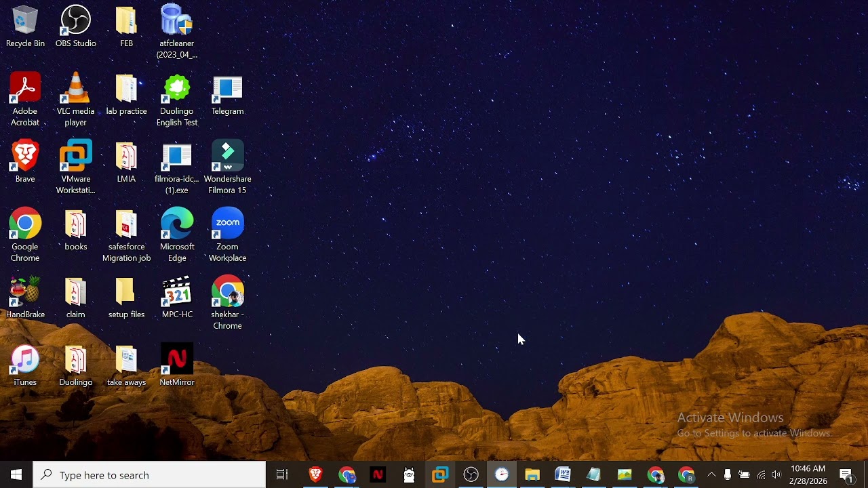Open the notepad app in taskbar
Viewport: 868px width, 488px height.
pos(594,475)
